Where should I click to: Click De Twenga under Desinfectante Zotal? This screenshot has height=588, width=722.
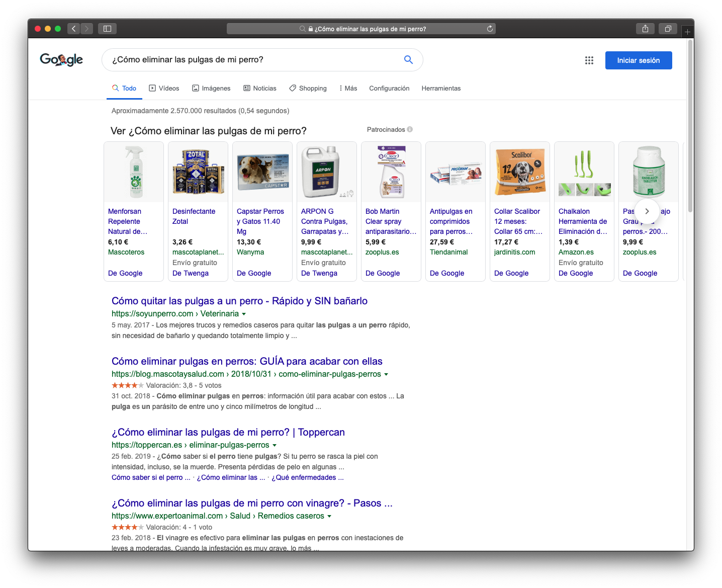(x=191, y=273)
